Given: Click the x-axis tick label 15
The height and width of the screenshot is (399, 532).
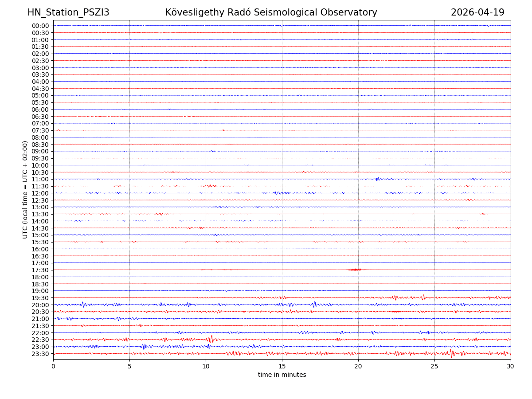Looking at the screenshot, I should point(282,367).
